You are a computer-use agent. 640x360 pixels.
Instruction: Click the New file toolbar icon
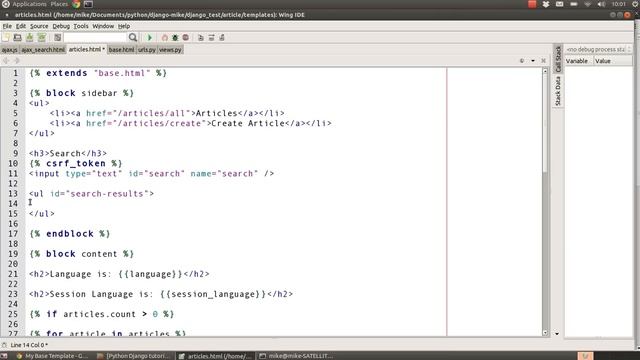coord(6,38)
